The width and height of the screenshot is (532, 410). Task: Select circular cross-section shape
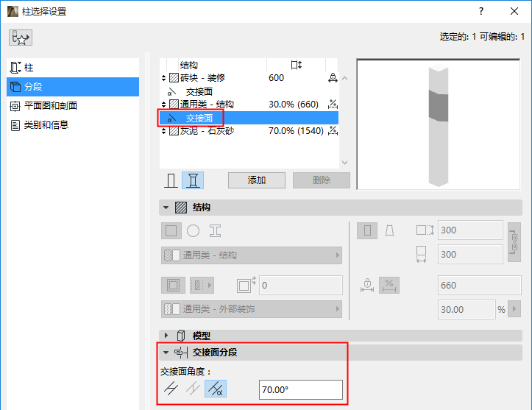point(193,231)
